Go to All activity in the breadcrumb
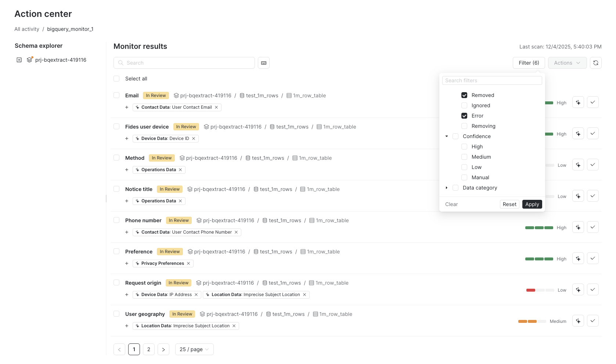This screenshot has height=364, width=616. click(x=26, y=29)
